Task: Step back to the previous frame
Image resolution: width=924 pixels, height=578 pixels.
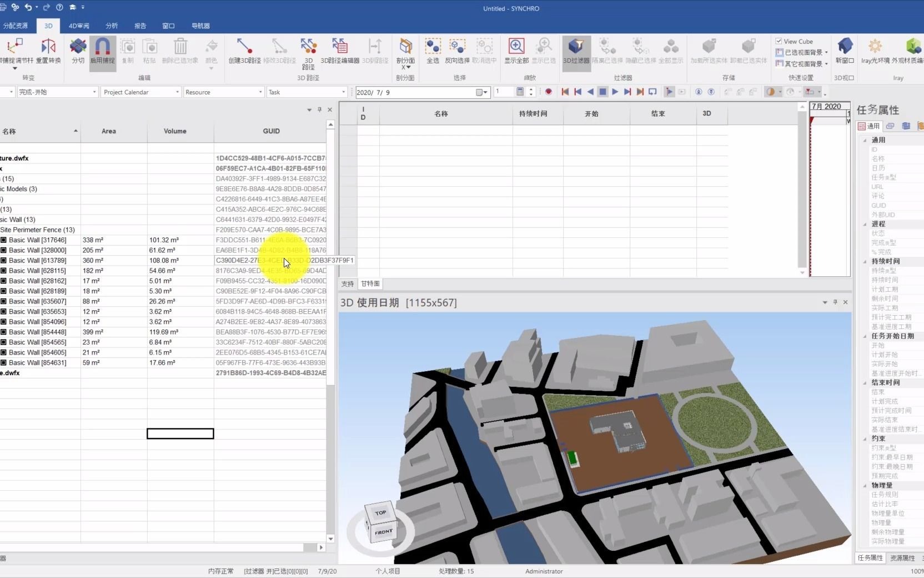Action: click(577, 92)
